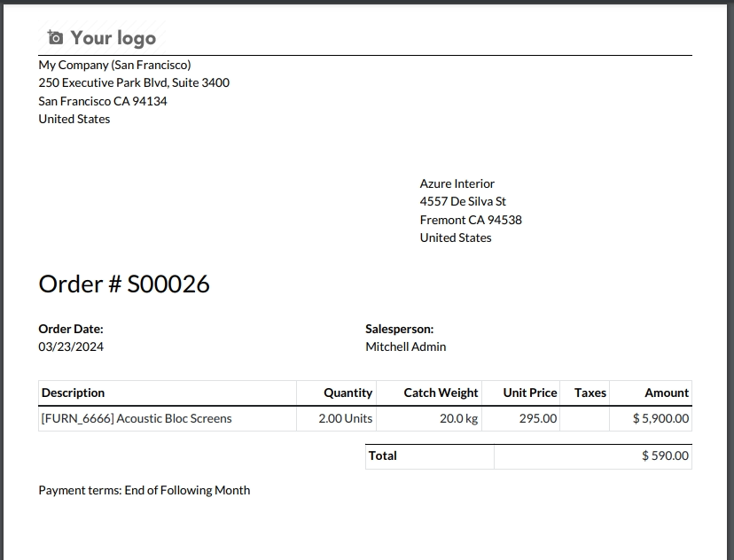Image resolution: width=734 pixels, height=560 pixels.
Task: Click the street line "4557 De Silva St"
Action: coord(463,202)
